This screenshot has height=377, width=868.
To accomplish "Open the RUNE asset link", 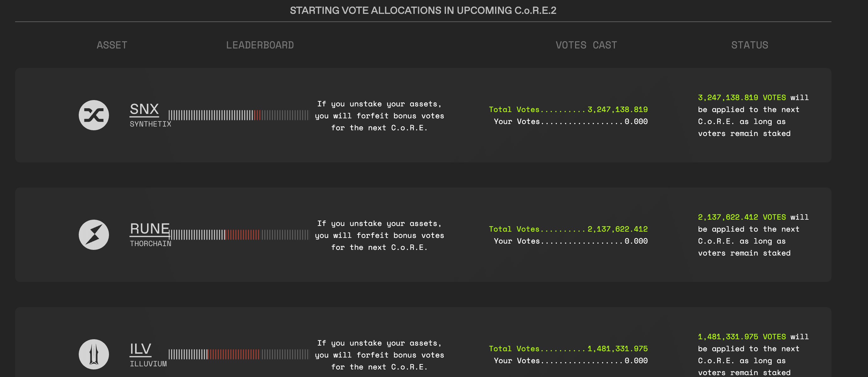I will [150, 229].
